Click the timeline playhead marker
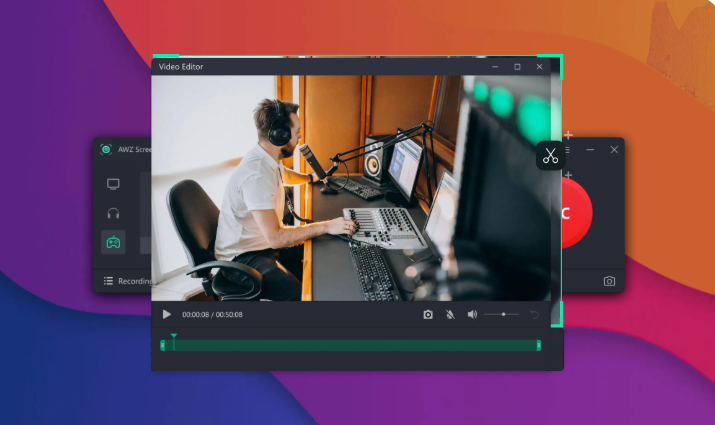 tap(174, 341)
